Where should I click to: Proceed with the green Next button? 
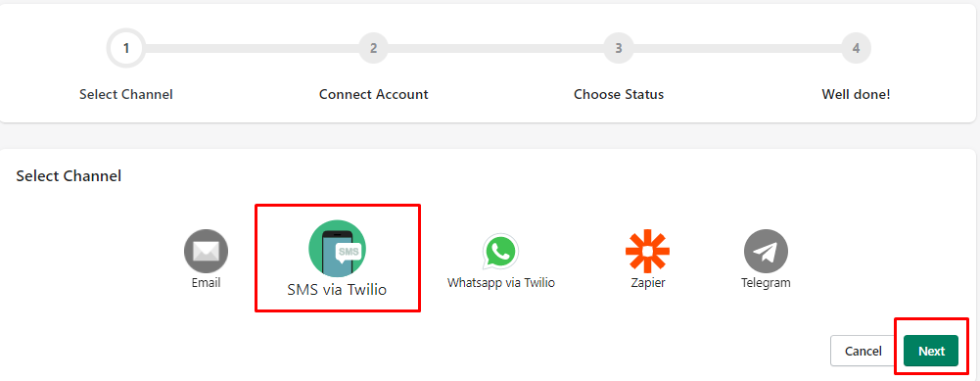(931, 351)
